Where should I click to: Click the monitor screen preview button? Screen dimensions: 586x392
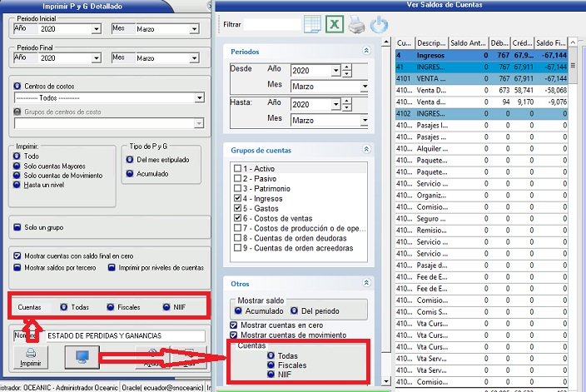82,357
